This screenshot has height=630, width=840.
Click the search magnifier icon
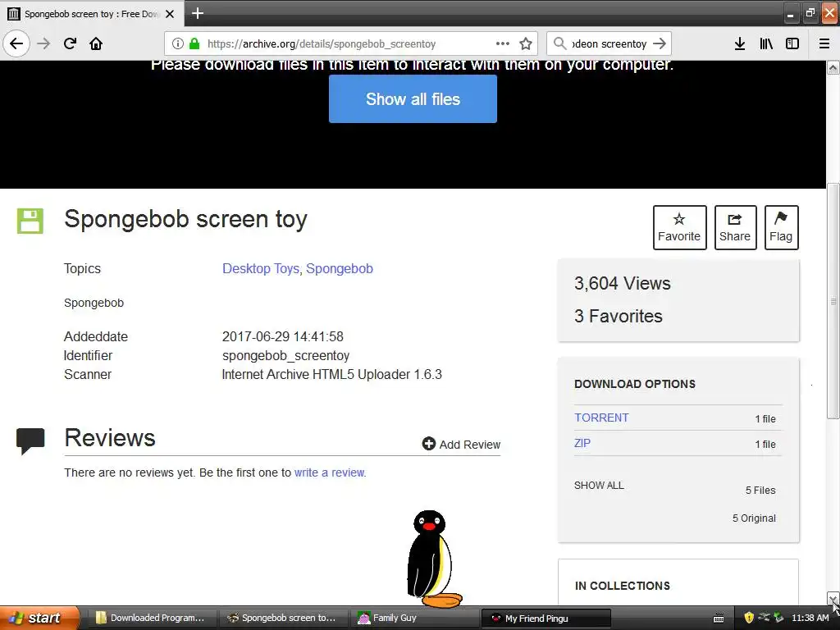point(559,43)
